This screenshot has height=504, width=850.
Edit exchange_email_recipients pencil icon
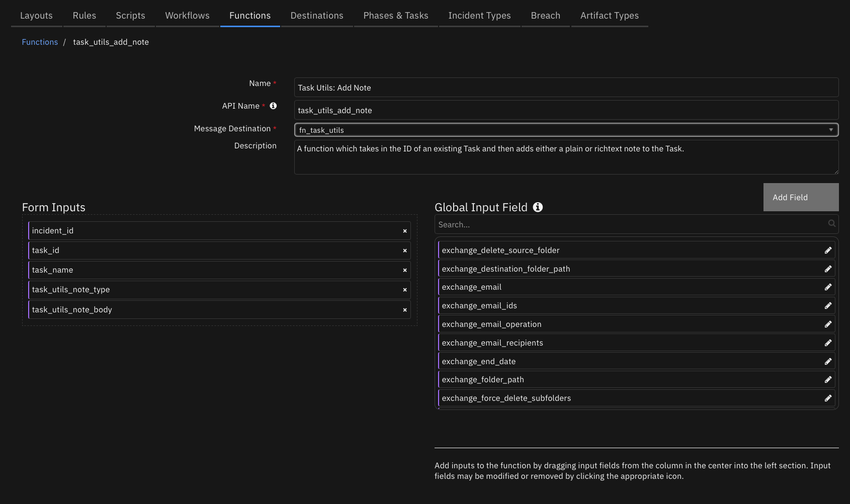coord(828,343)
